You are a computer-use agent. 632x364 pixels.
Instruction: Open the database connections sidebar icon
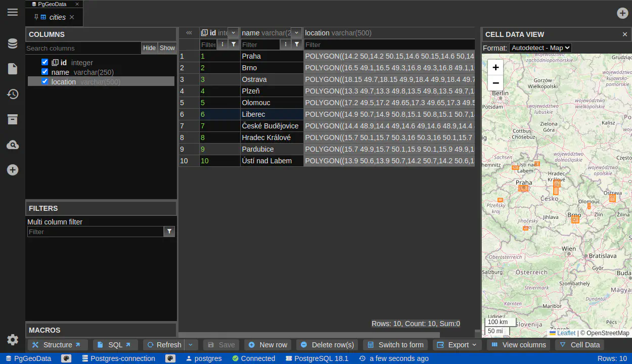click(13, 43)
